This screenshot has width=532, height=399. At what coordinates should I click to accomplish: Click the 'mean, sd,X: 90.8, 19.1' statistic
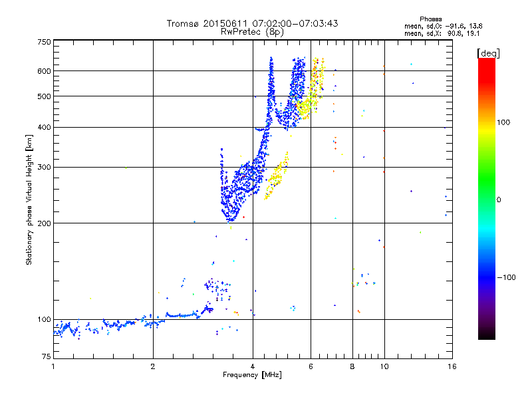442,34
